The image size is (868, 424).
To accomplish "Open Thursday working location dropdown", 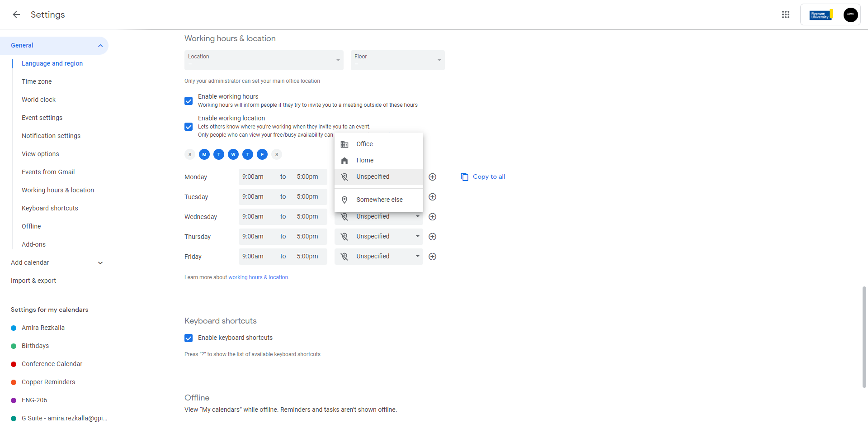I will coord(379,237).
